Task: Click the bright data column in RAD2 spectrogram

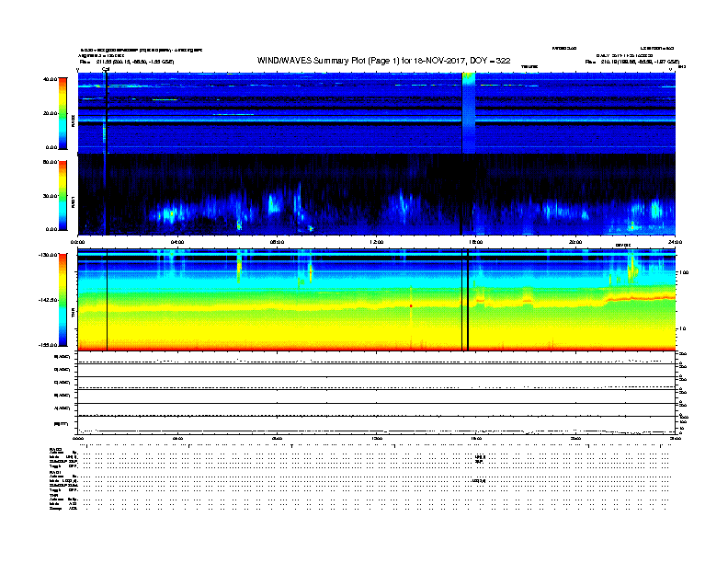Action: click(469, 113)
